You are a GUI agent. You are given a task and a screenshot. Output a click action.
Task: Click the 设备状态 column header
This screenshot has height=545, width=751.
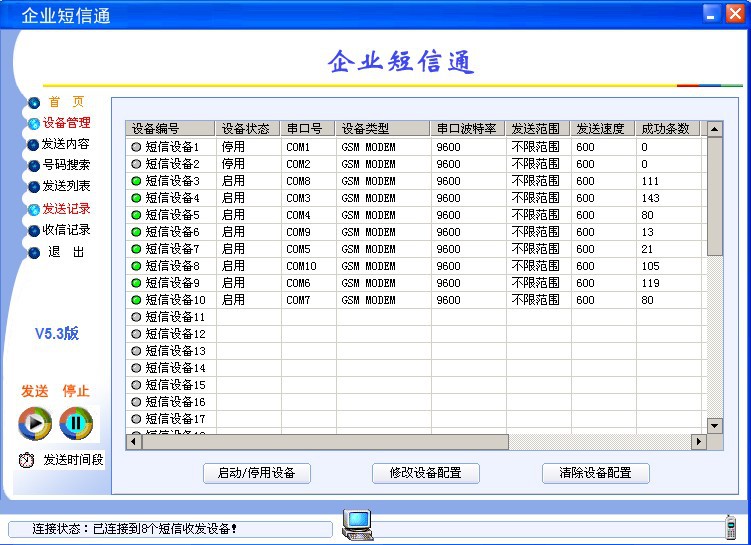(246, 129)
